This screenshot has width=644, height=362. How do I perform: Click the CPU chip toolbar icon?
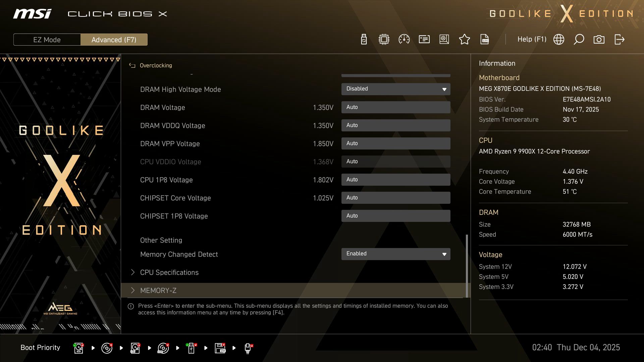point(384,39)
